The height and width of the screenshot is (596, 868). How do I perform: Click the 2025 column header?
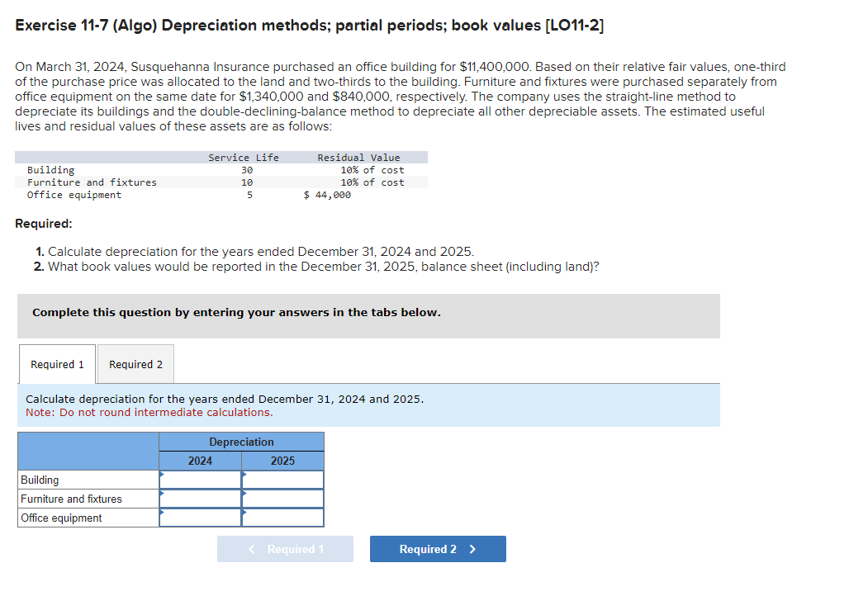282,461
